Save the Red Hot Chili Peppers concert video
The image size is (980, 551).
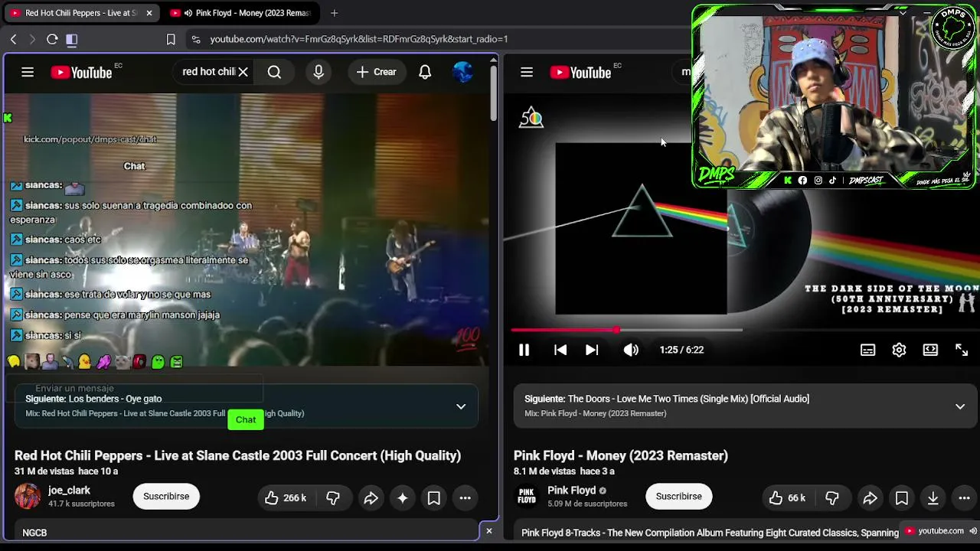pos(433,498)
